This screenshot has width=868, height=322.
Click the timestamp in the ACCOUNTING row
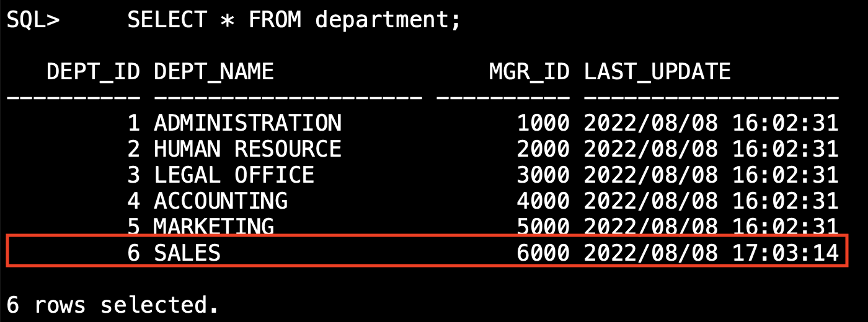point(711,201)
